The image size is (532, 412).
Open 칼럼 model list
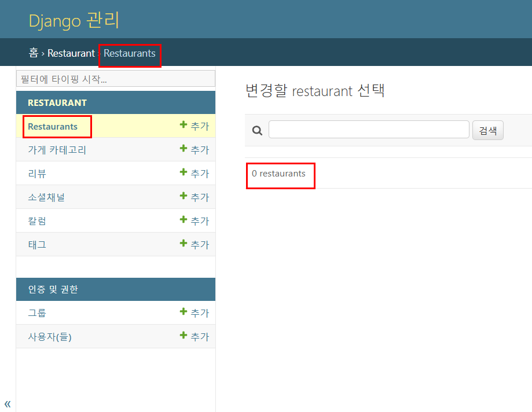[x=37, y=221]
